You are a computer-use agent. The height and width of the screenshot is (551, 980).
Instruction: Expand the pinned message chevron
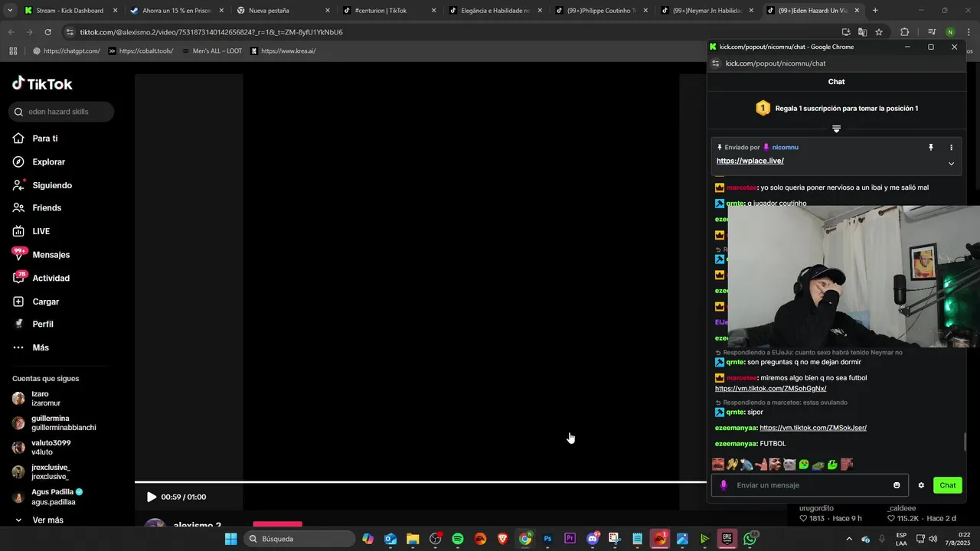[952, 163]
